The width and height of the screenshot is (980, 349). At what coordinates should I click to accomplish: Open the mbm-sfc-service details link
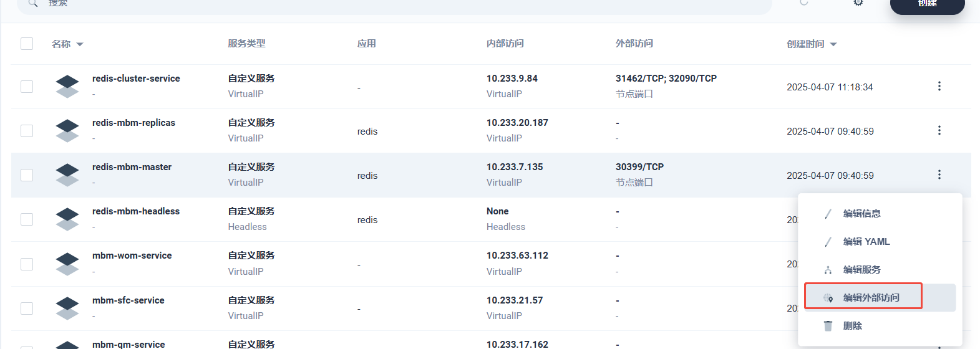click(128, 300)
